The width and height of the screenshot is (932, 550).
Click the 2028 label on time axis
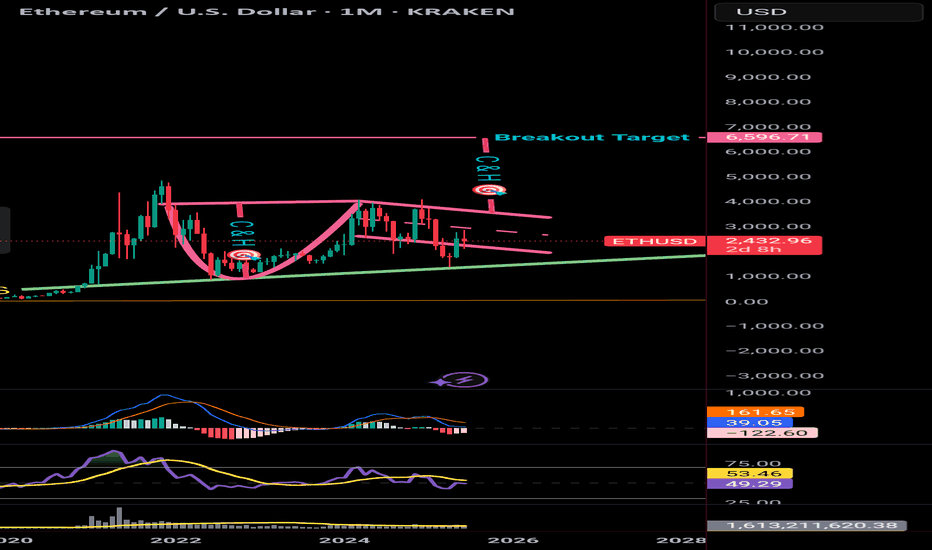click(x=681, y=540)
